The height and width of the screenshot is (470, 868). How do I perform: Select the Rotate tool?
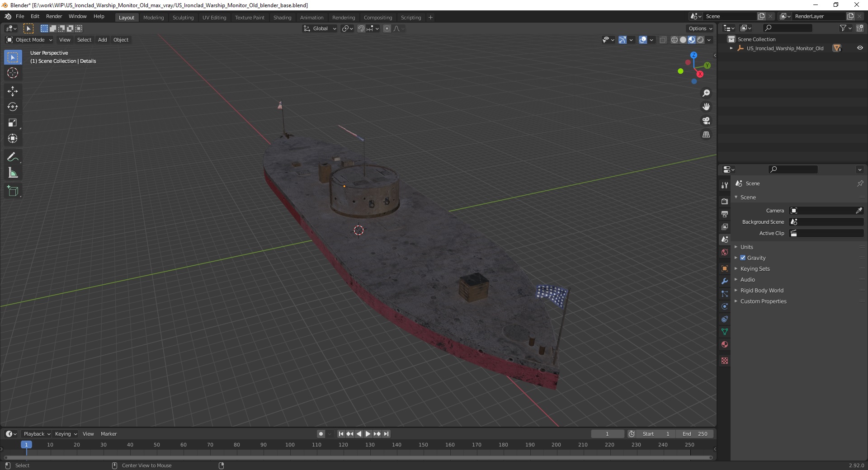coord(13,107)
